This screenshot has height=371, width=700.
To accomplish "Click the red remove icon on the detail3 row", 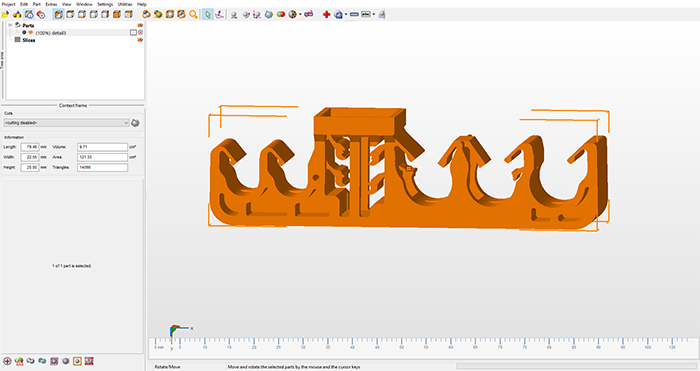I will (x=140, y=33).
